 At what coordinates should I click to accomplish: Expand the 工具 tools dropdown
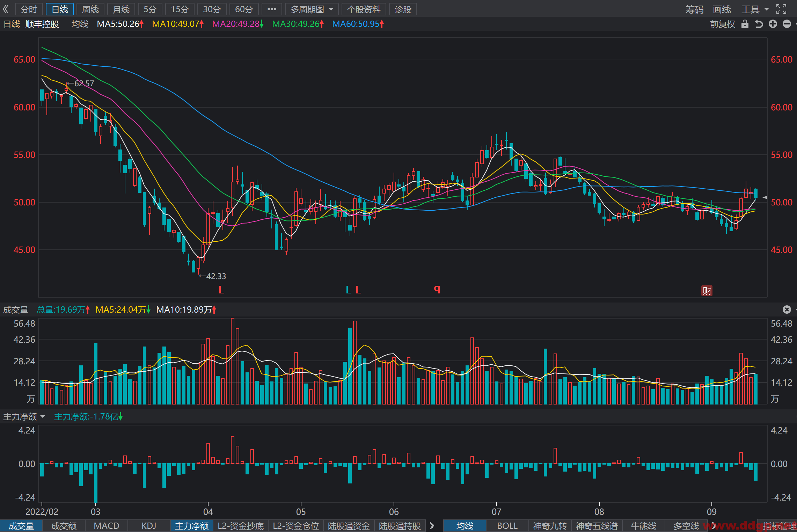[755, 9]
